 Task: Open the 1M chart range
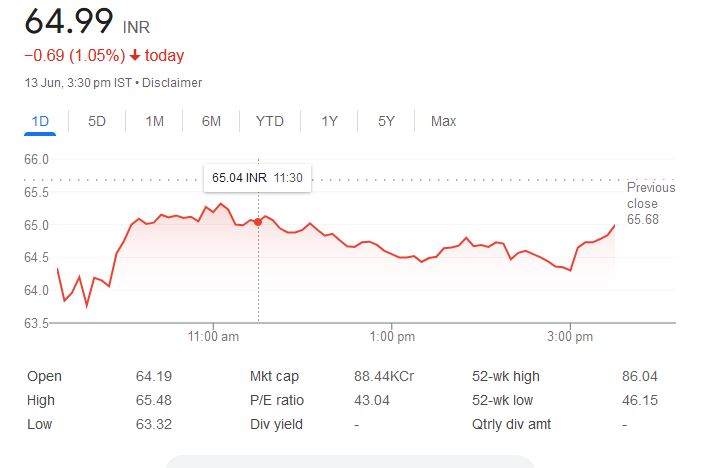pyautogui.click(x=154, y=121)
